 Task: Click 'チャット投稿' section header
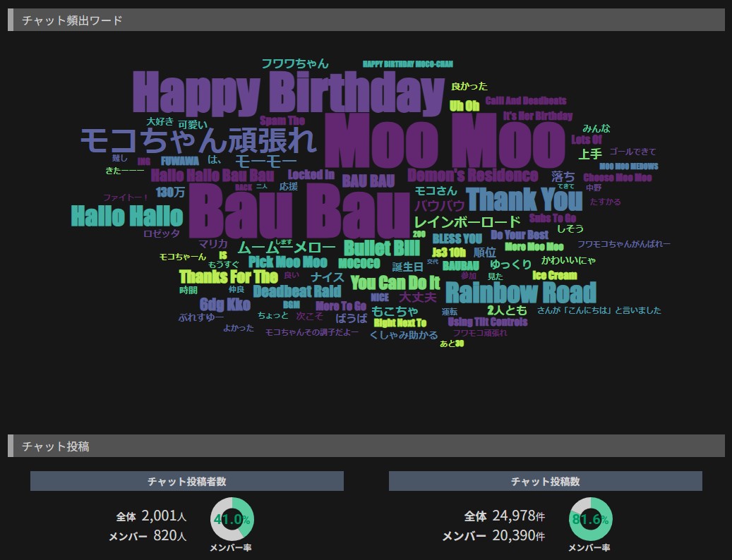[x=366, y=446]
